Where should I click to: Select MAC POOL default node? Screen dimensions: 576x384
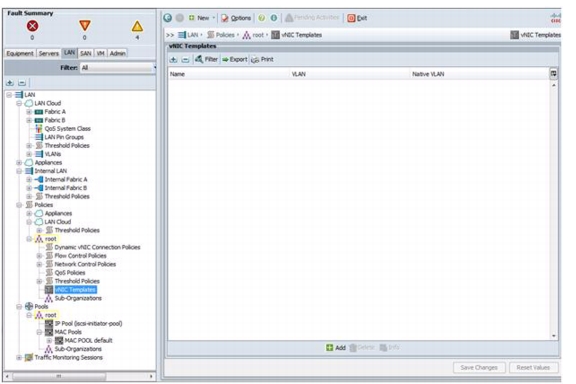[88, 340]
